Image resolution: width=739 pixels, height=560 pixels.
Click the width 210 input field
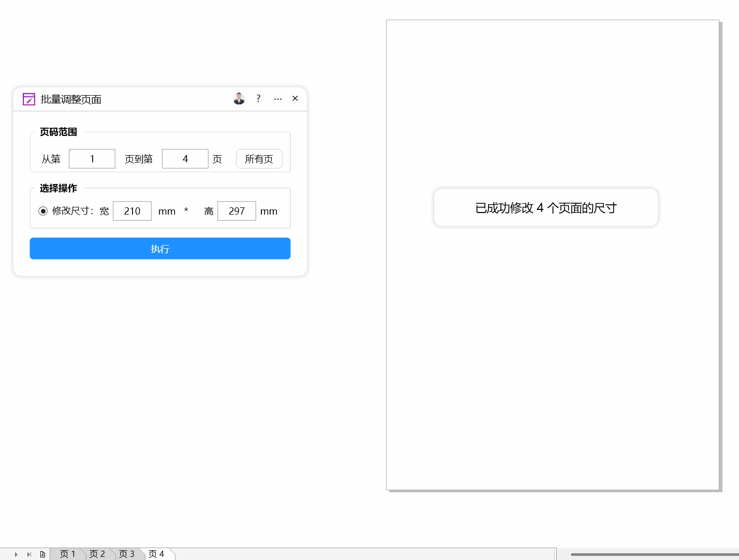coord(132,211)
